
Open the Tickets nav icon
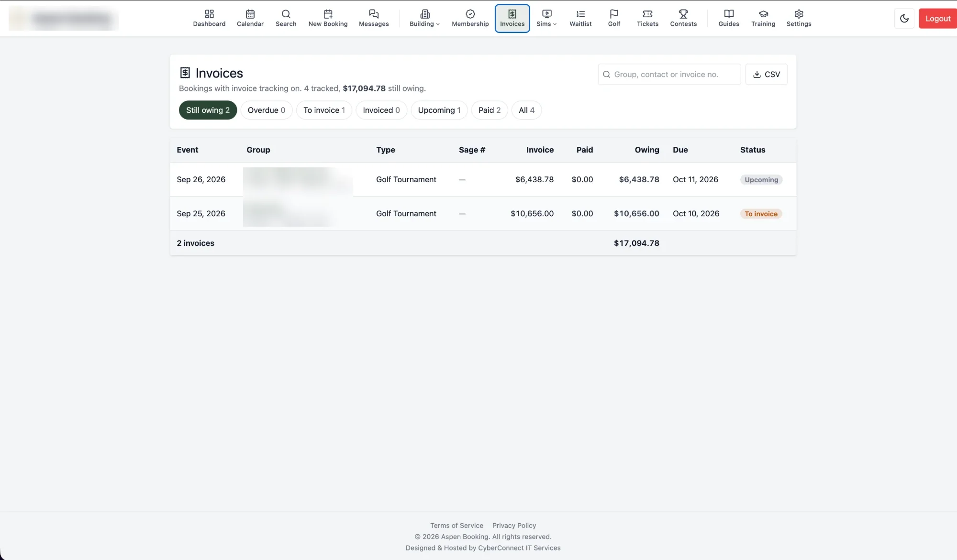point(647,18)
